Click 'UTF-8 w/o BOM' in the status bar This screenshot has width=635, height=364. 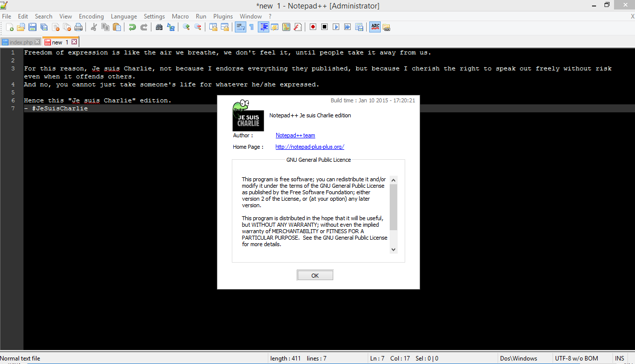pyautogui.click(x=576, y=358)
